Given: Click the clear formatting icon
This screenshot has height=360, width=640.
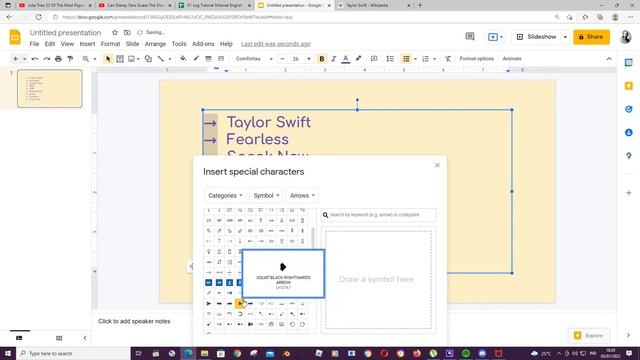Looking at the screenshot, I should (448, 59).
